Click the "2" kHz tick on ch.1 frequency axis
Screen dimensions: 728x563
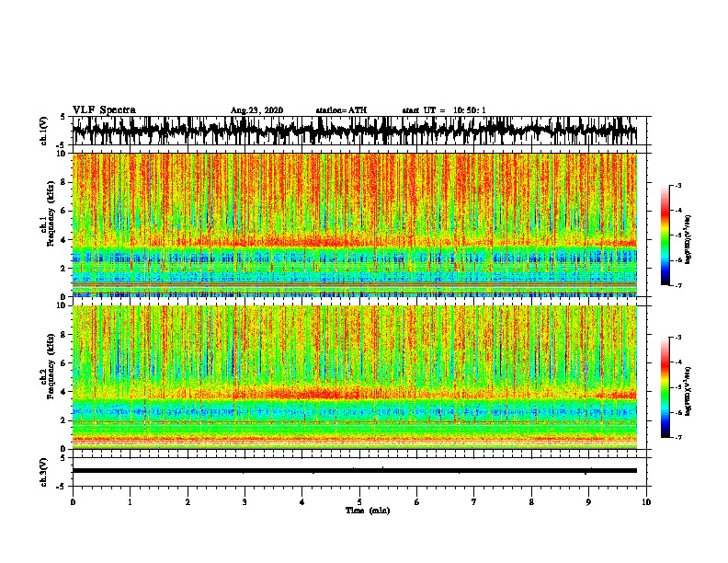65,269
